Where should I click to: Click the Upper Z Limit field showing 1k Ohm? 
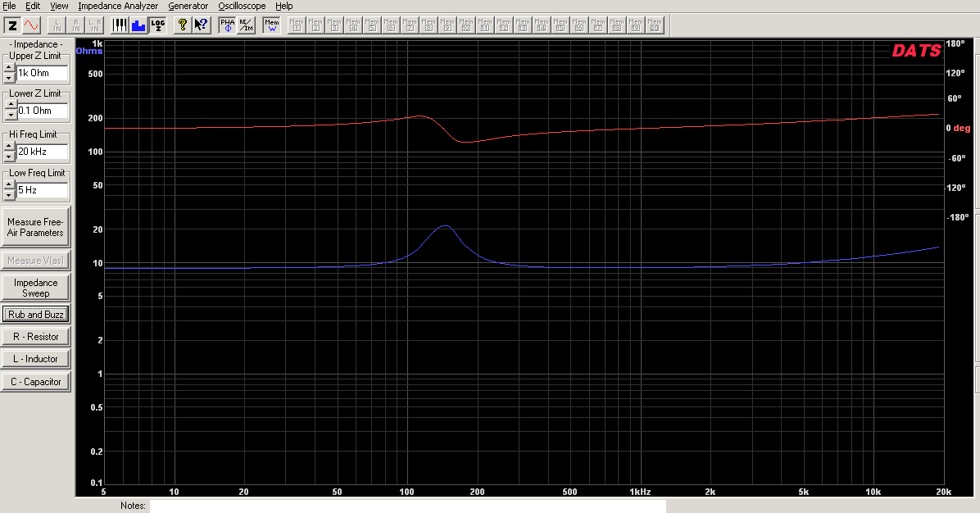(42, 73)
